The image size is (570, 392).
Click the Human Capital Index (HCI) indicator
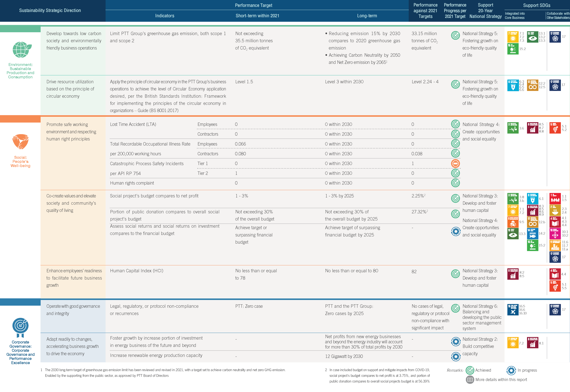[136, 271]
